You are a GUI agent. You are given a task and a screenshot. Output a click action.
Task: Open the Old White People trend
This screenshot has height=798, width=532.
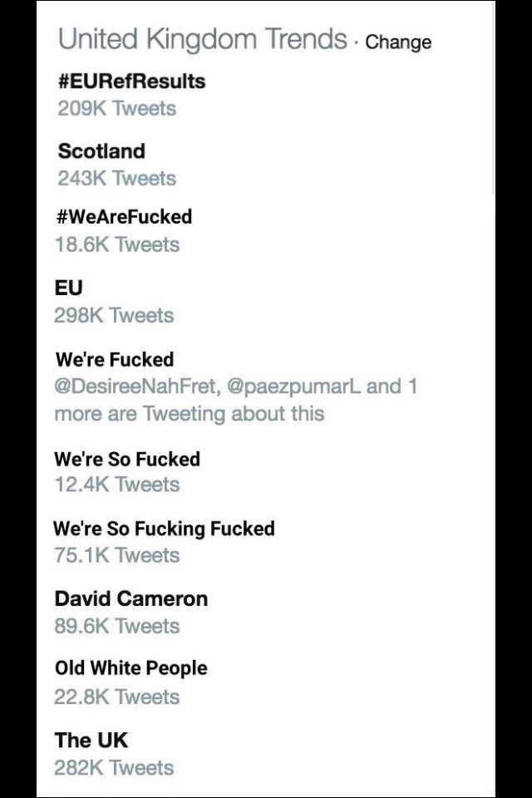tap(131, 668)
